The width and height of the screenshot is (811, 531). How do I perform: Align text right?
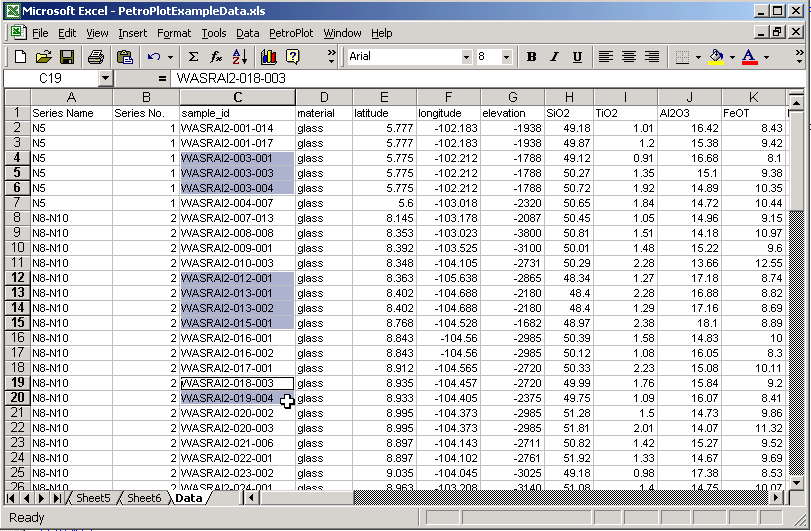(x=652, y=57)
